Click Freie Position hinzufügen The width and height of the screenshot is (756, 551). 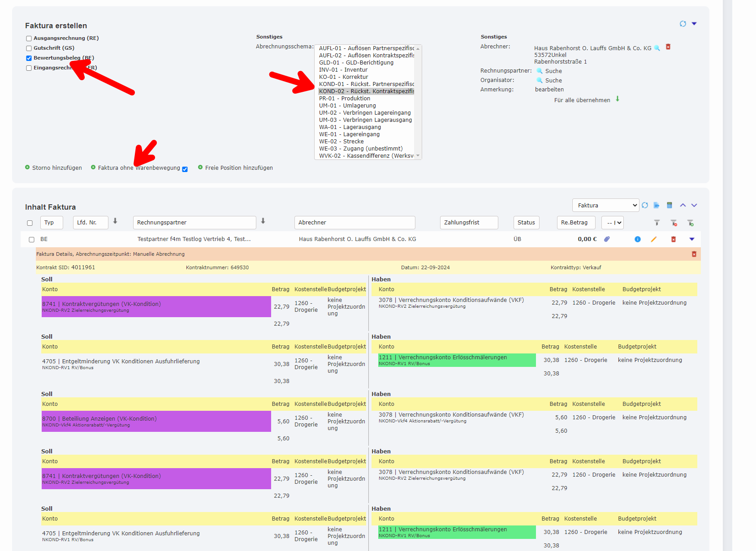(238, 168)
